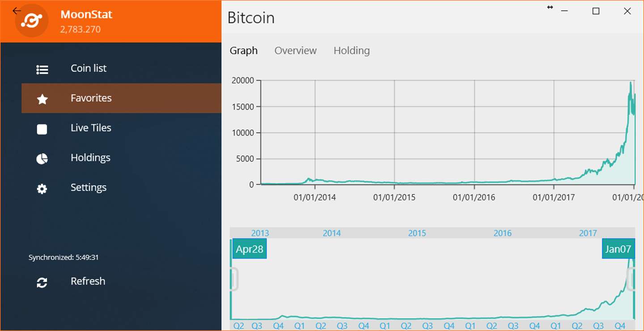Click the left range slider handle
The image size is (644, 331).
(x=233, y=279)
